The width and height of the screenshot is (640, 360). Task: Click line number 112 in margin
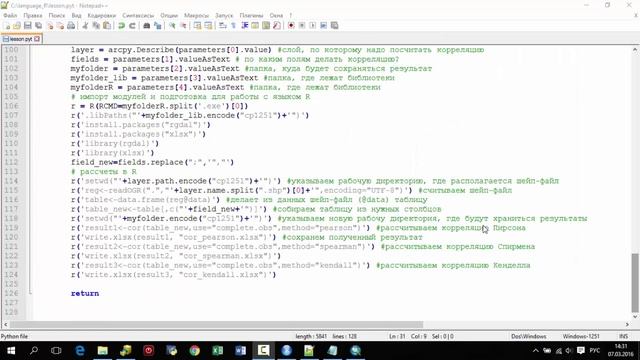pos(11,162)
